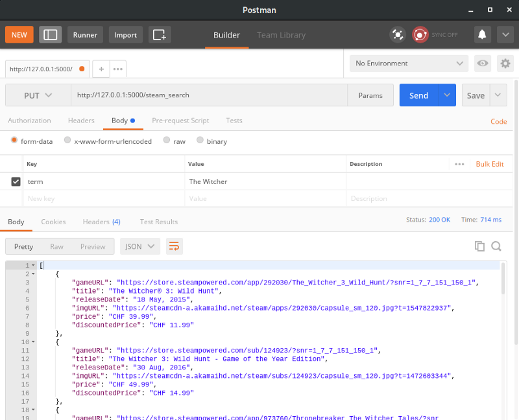
Task: Click the request URL field
Action: click(209, 95)
